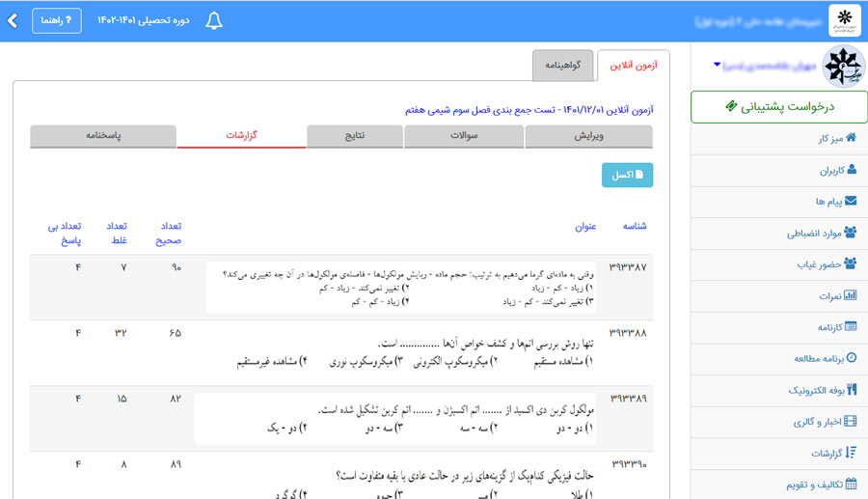Click the film icon beside اخبار و گالری
The width and height of the screenshot is (868, 499).
pyautogui.click(x=851, y=421)
